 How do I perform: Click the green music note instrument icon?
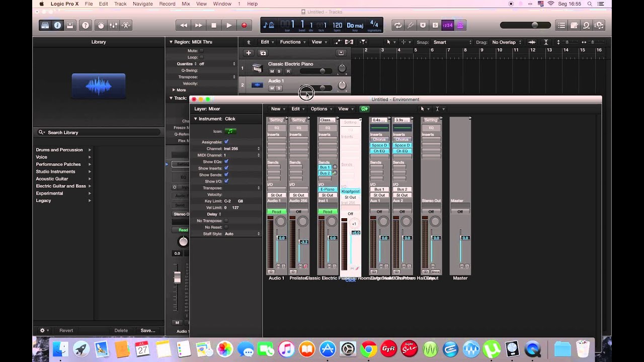click(x=230, y=131)
